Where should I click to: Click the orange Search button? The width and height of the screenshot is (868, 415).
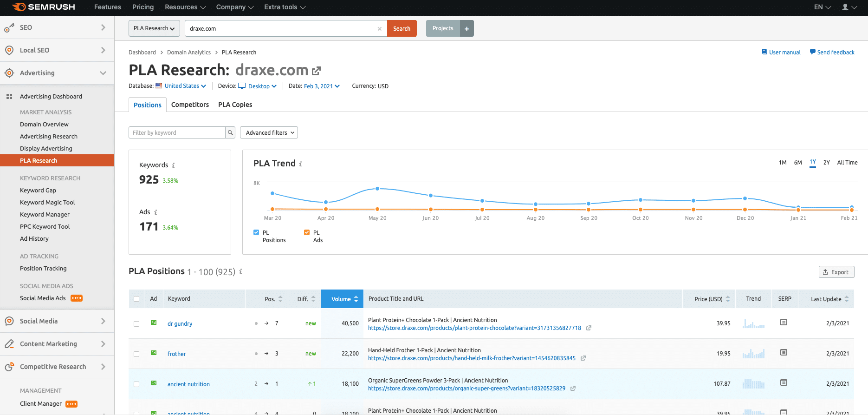[402, 28]
